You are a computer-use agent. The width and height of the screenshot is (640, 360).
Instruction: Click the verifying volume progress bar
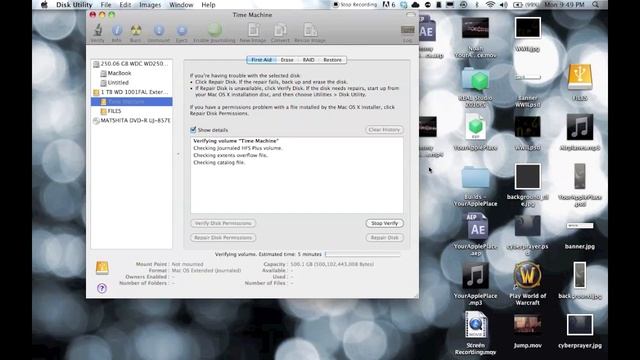coord(362,254)
